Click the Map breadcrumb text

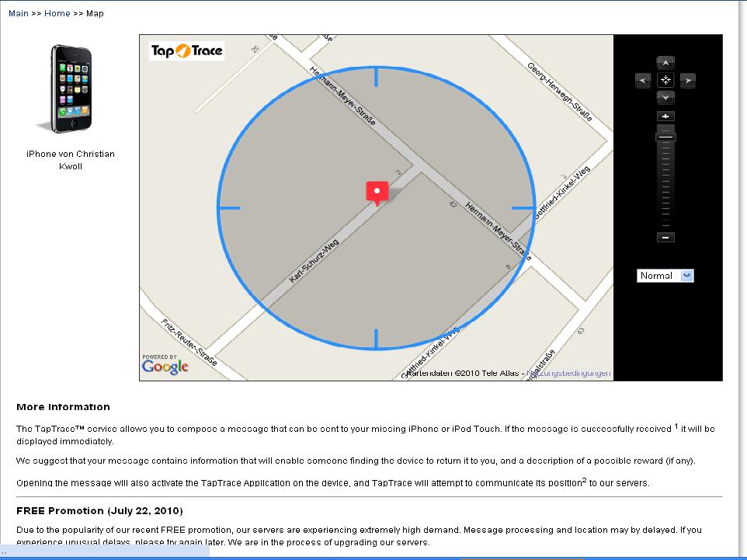coord(95,13)
